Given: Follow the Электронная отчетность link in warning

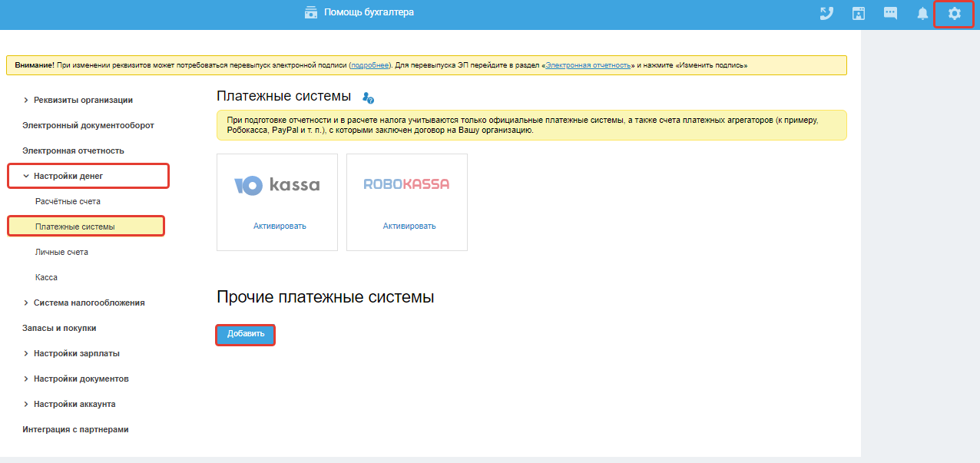Looking at the screenshot, I should (x=588, y=65).
